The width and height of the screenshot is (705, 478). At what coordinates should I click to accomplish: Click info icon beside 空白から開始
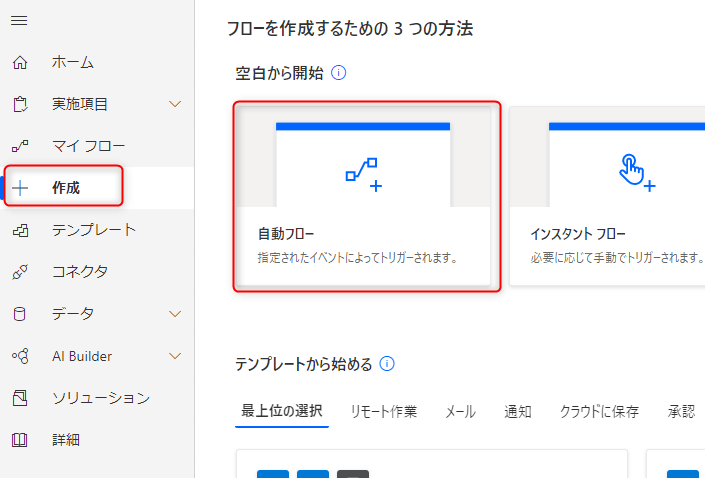pos(338,73)
